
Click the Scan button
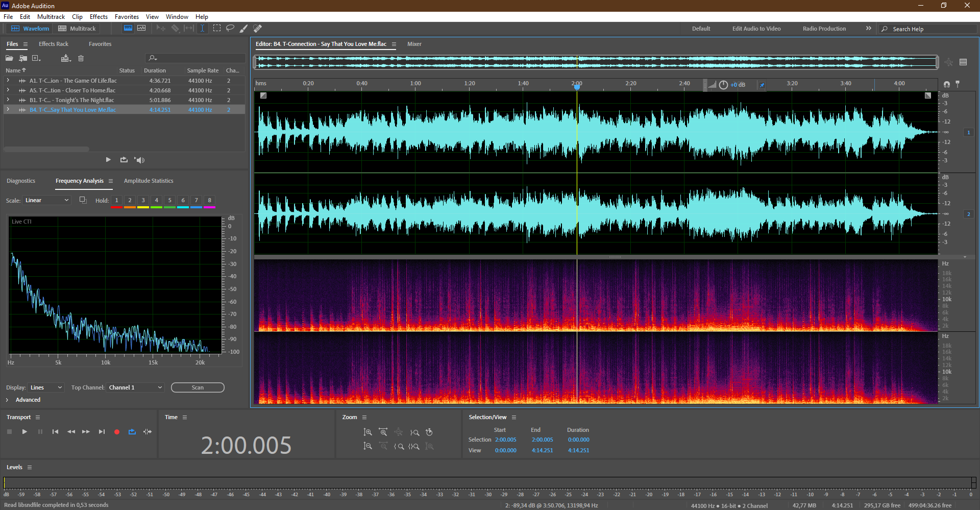[198, 387]
